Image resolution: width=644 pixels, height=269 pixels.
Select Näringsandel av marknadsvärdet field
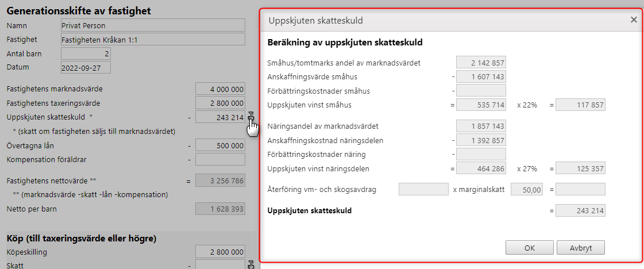(481, 126)
